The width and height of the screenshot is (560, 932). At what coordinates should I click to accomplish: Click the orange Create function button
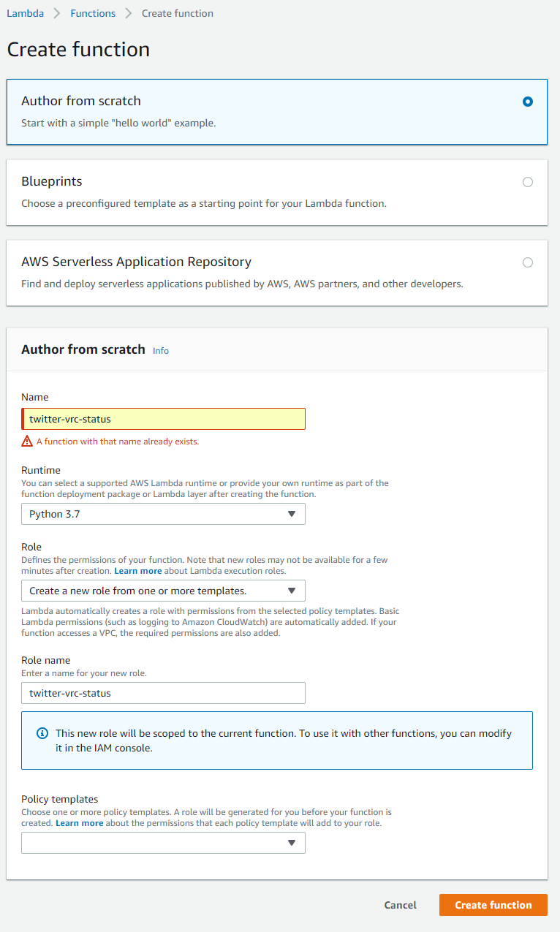click(493, 904)
